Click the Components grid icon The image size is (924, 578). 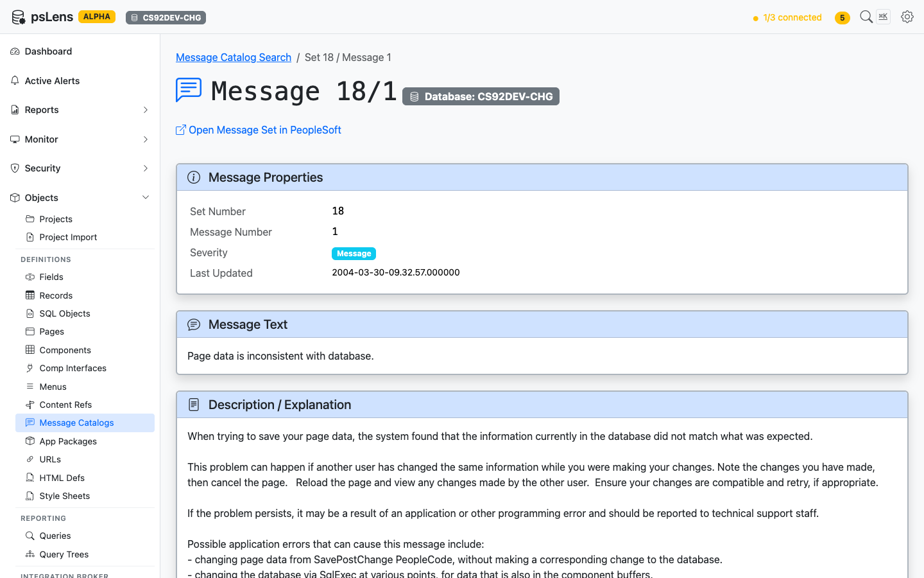pos(30,350)
